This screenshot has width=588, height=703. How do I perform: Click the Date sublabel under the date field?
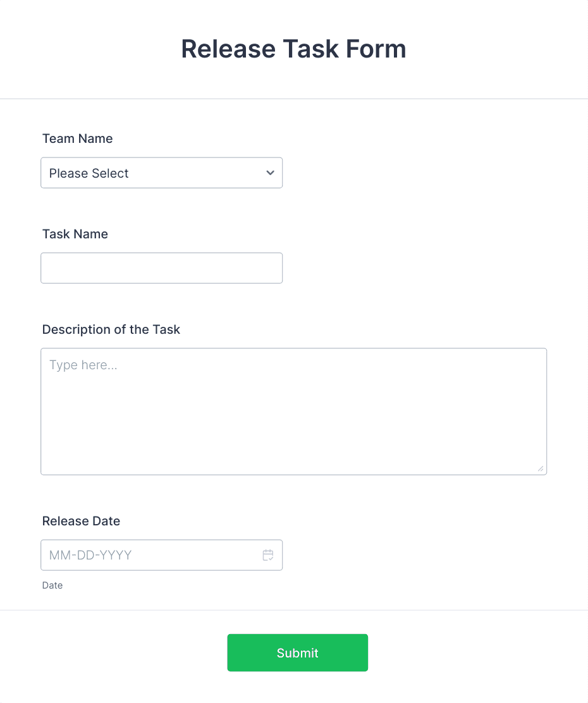pos(52,585)
